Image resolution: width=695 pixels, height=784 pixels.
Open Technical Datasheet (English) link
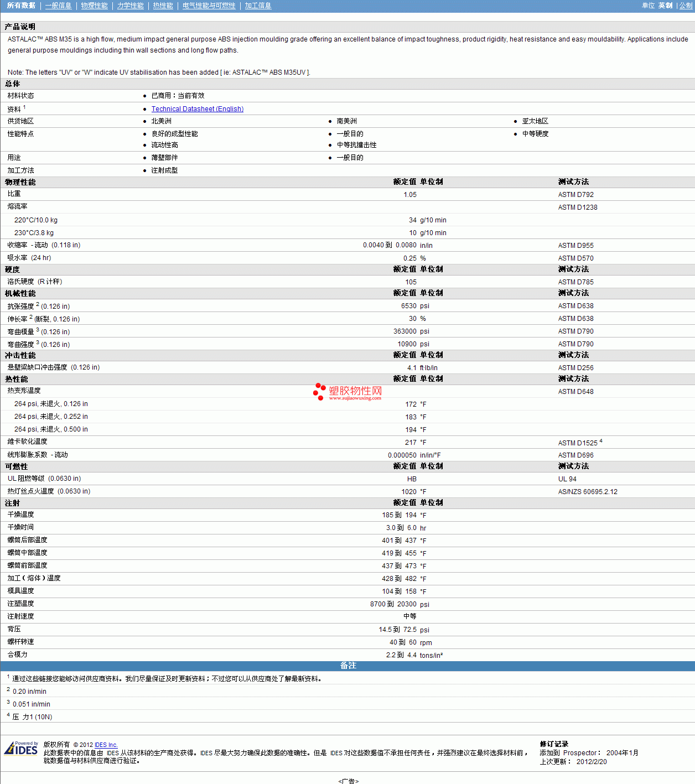tap(198, 109)
